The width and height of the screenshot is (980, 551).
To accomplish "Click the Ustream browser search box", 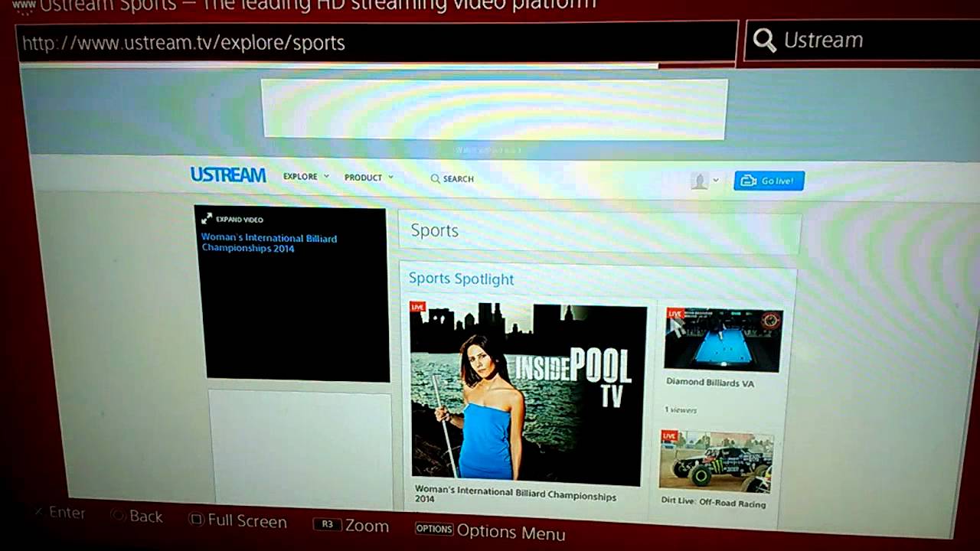I will 864,41.
